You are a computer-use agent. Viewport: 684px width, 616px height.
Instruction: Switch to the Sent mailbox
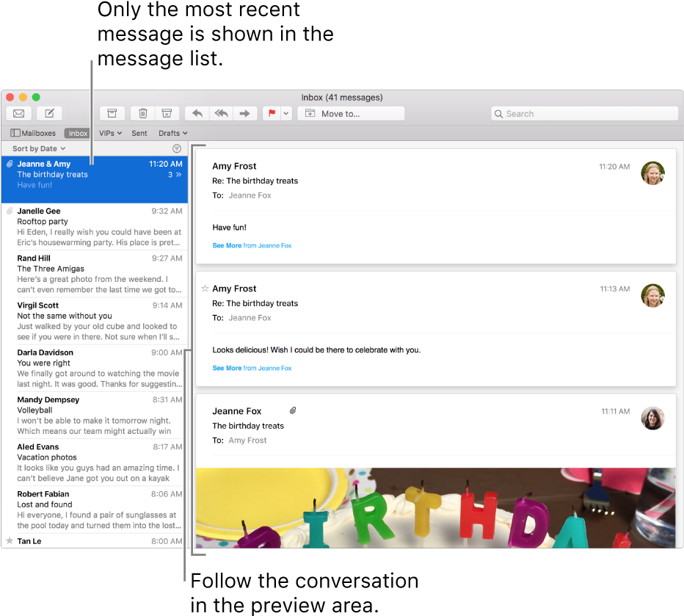tap(139, 133)
